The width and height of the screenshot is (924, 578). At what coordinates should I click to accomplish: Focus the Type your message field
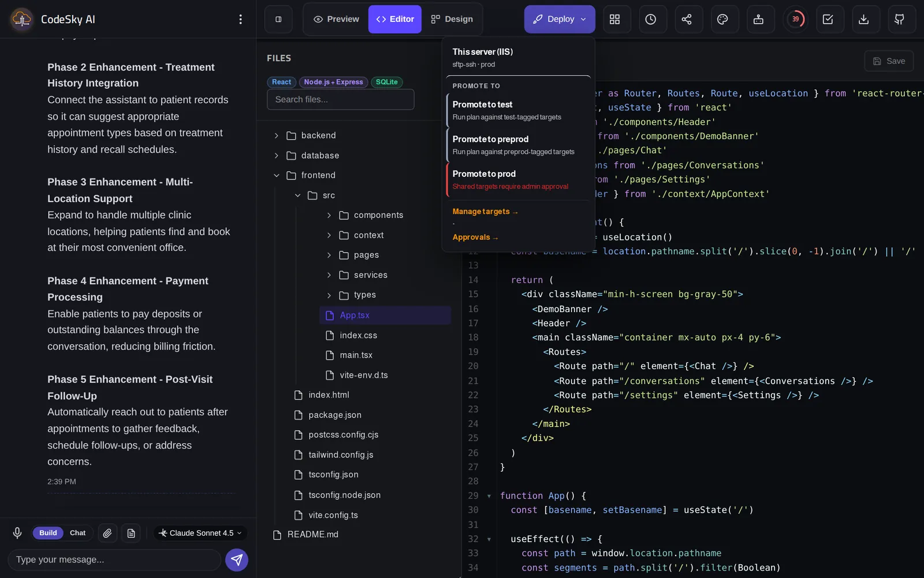pos(114,560)
